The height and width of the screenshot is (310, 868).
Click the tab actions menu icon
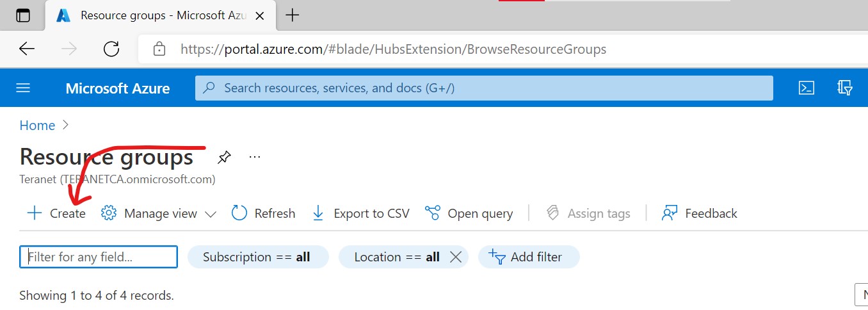(x=23, y=15)
